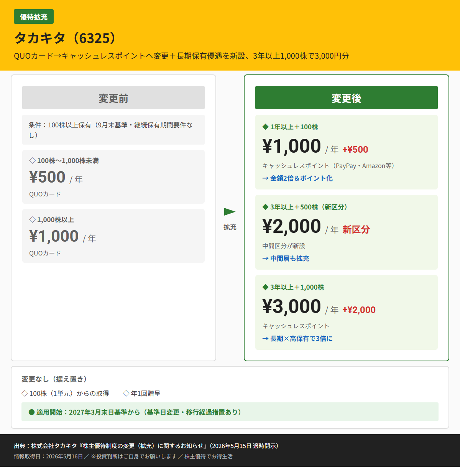The height and width of the screenshot is (476, 460).
Task: Click the 変更前 gray header
Action: coord(113,98)
